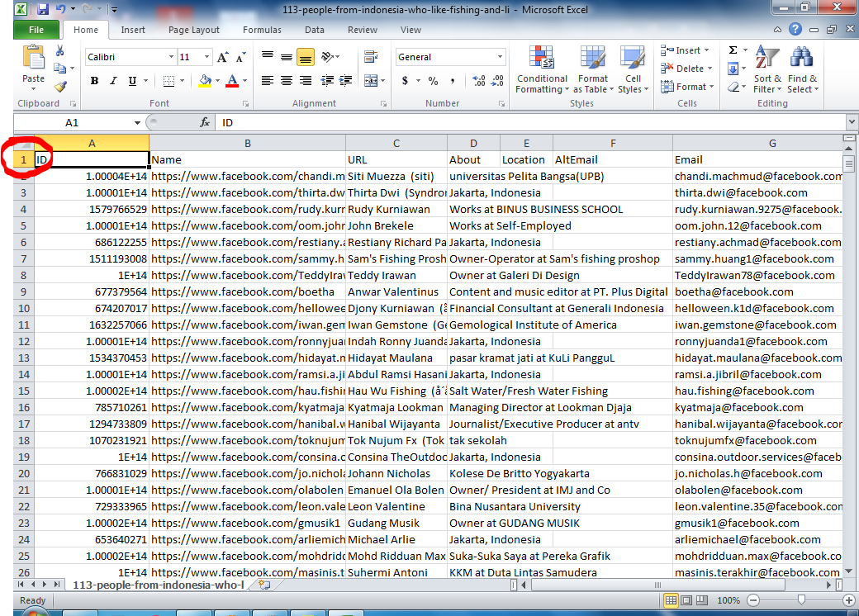The image size is (859, 616).
Task: Click column B header
Action: [248, 143]
